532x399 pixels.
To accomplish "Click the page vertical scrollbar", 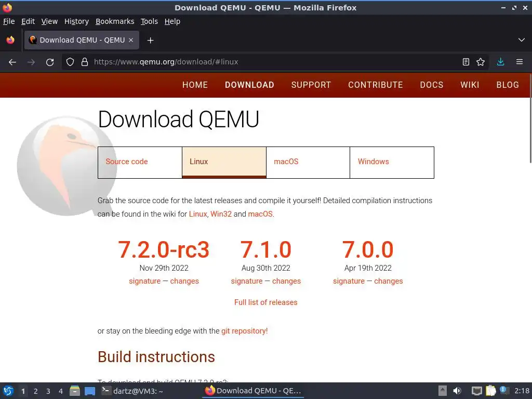I will click(x=530, y=119).
